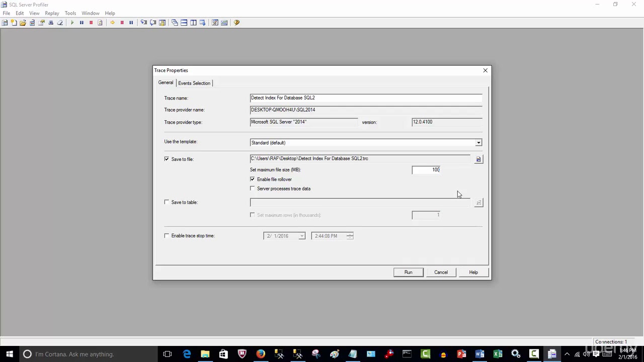Click the Cortana search box
644x362 pixels.
pos(88,354)
